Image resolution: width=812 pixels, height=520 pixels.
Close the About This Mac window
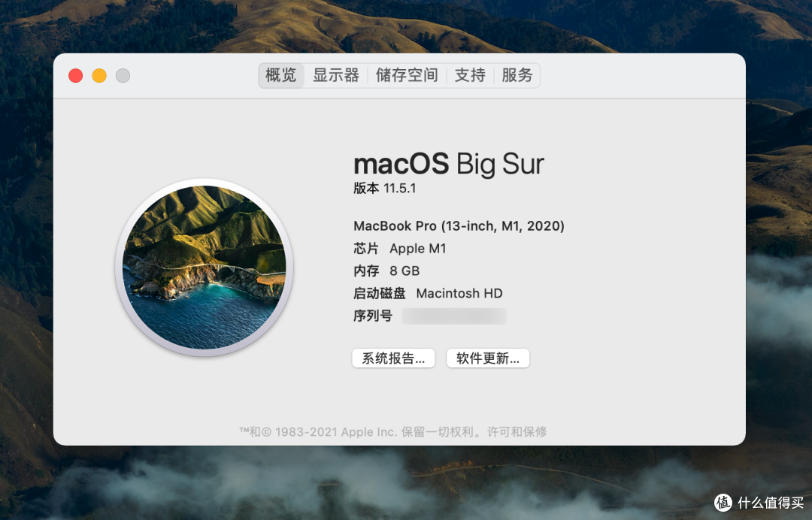point(76,76)
